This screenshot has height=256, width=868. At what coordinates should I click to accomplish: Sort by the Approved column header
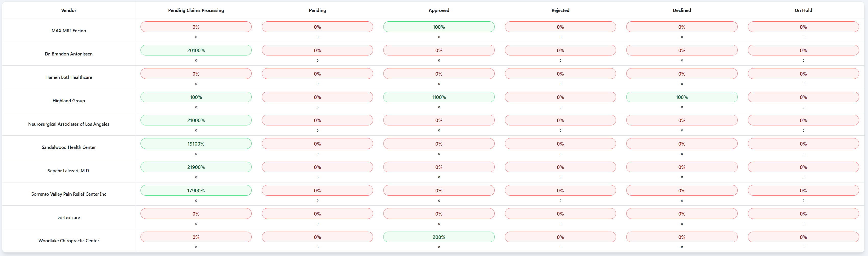[438, 10]
